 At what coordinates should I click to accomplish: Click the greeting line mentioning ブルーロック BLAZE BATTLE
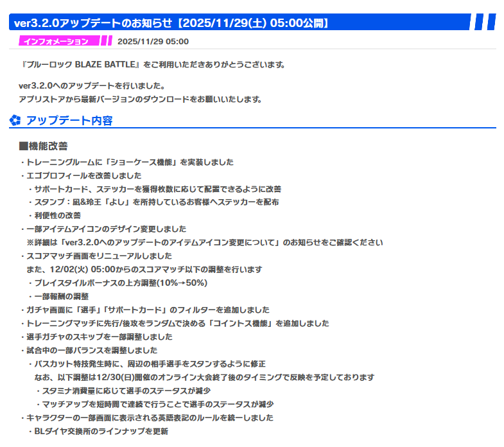click(x=152, y=65)
